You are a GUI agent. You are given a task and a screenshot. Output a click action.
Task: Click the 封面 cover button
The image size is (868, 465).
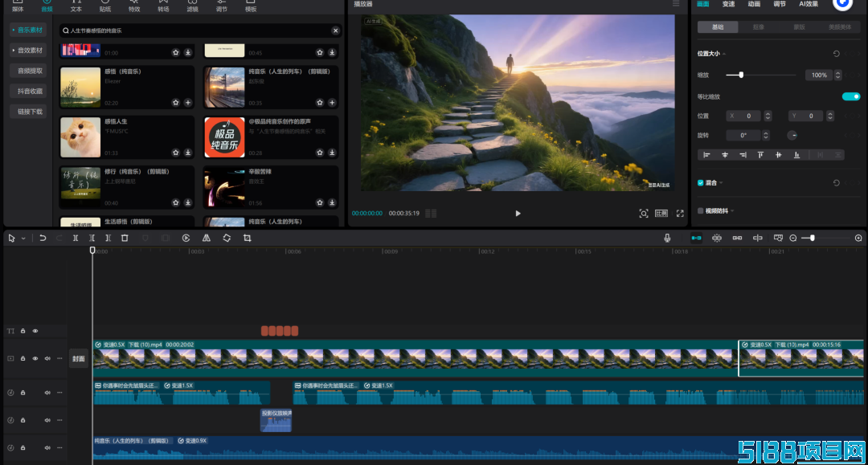pos(79,359)
